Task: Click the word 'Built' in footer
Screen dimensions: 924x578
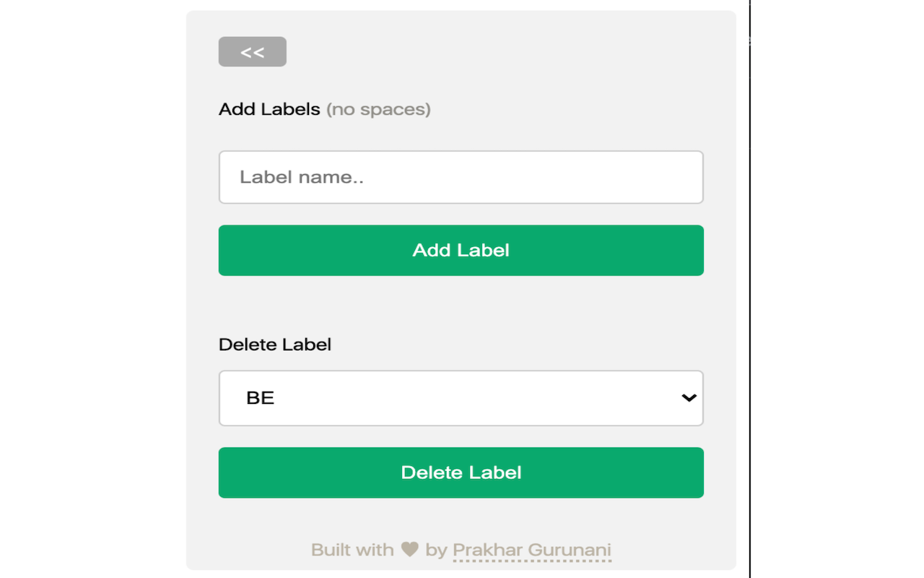Action: coord(331,550)
